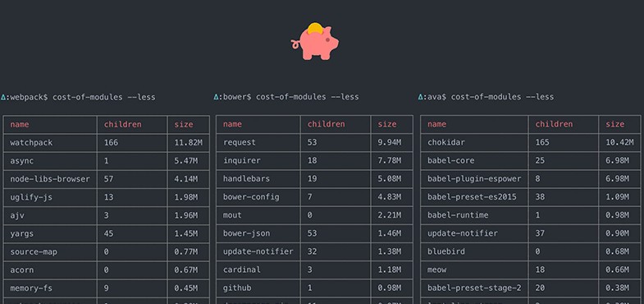Select the babel-plugin-espower entry

click(x=474, y=178)
